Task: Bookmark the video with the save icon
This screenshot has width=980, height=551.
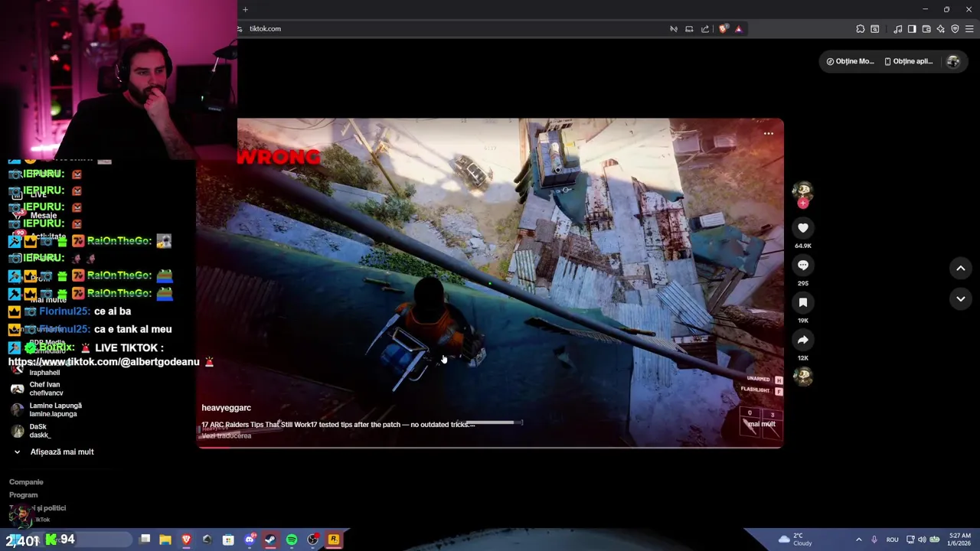Action: [802, 302]
